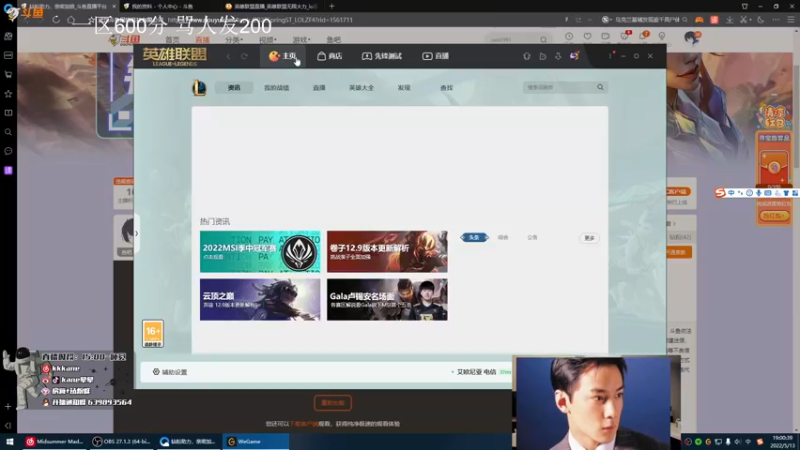Click the Sogou input method S icon
The image size is (800, 450).
pos(720,192)
